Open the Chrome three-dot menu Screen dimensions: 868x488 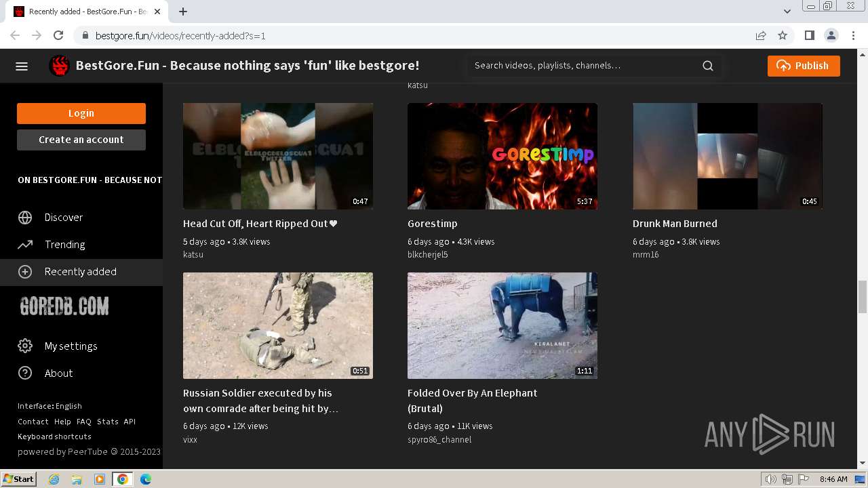(852, 35)
